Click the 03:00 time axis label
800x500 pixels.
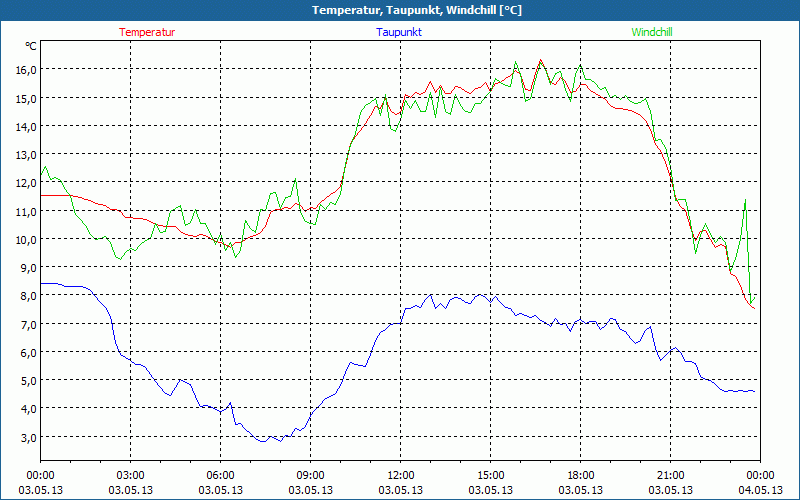pos(131,476)
